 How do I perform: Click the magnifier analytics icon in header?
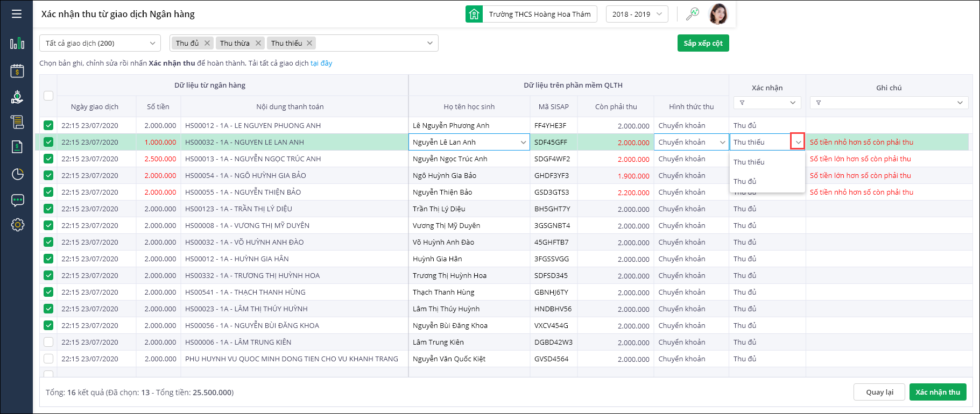[692, 14]
